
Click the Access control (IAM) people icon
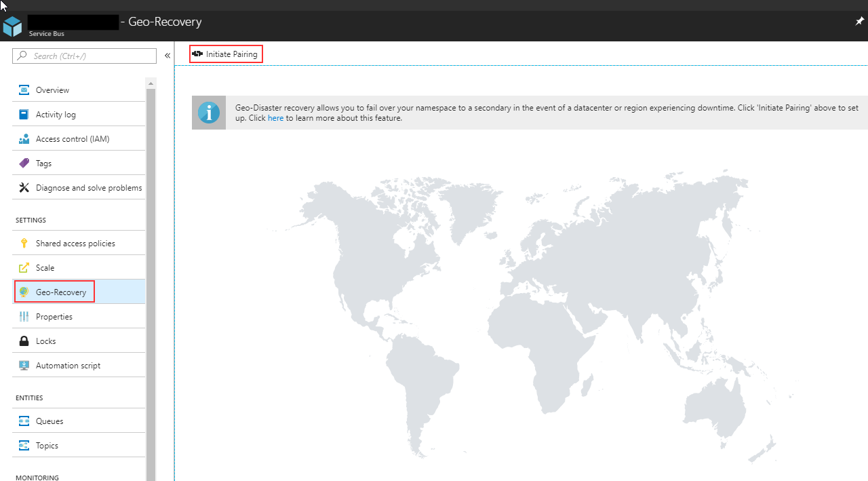pyautogui.click(x=24, y=138)
